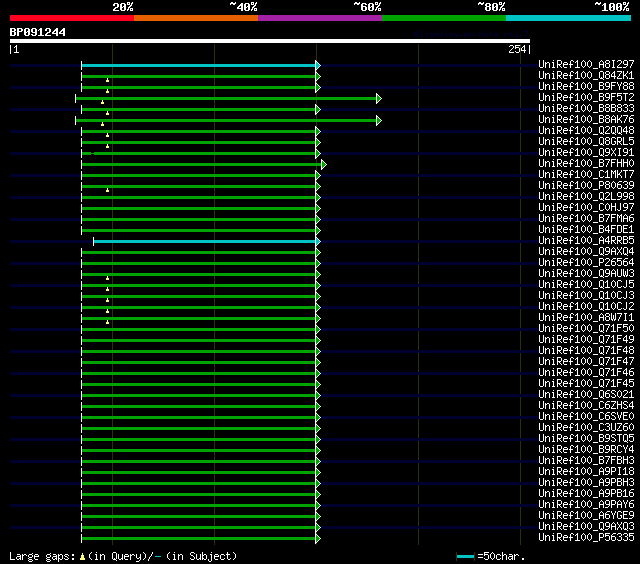Click the arrowhead at the end of UniRef100_P56335 bar
The width and height of the screenshot is (640, 564).
tap(318, 539)
